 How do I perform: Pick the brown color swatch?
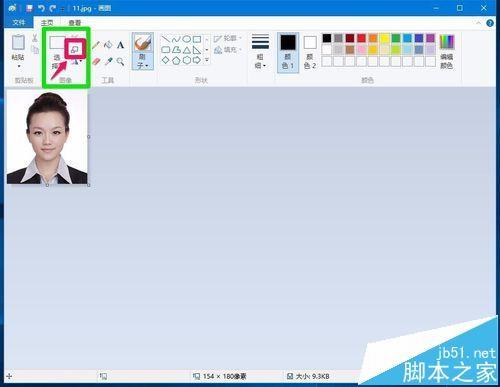tap(350, 50)
